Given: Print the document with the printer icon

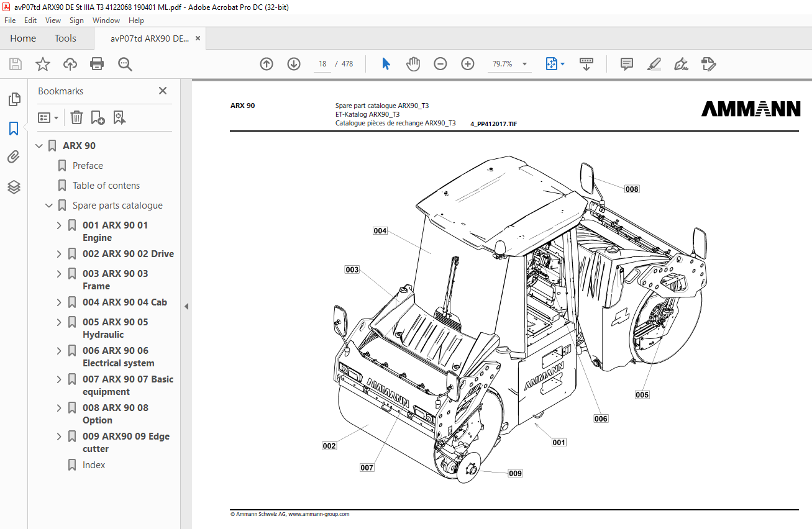Looking at the screenshot, I should click(x=97, y=64).
